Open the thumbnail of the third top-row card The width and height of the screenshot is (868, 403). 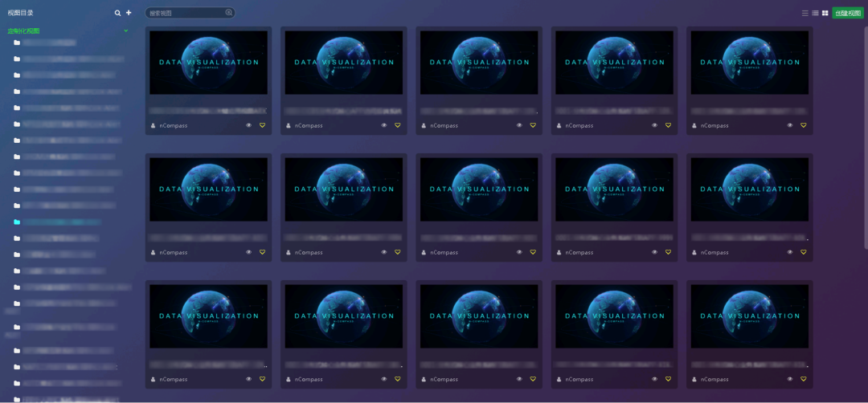479,63
